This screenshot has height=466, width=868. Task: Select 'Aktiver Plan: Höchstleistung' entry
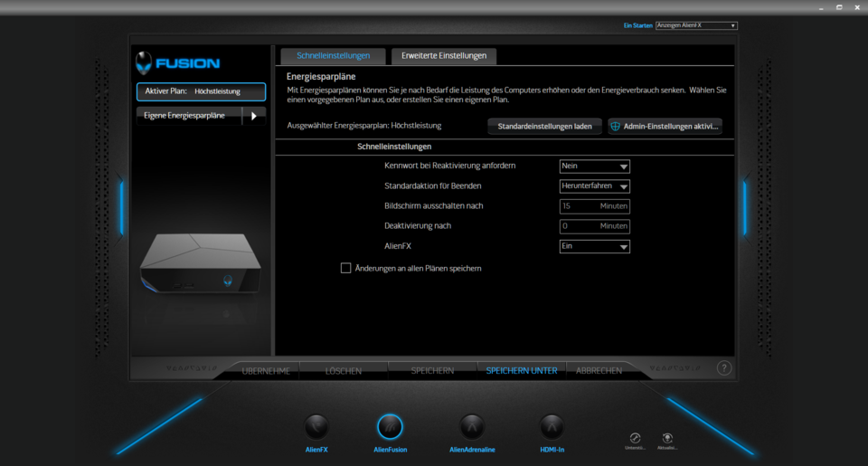(201, 91)
